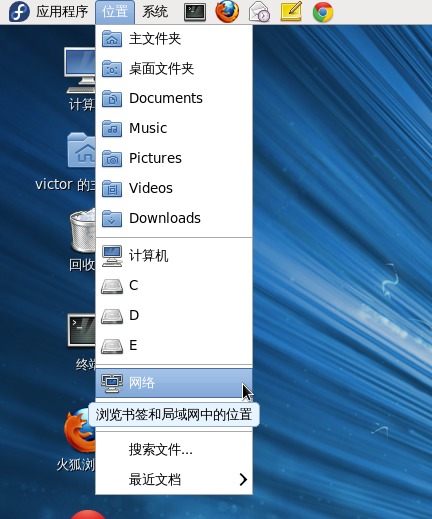The width and height of the screenshot is (432, 519).
Task: Collapse the 位置 menu in the panel
Action: pos(115,12)
